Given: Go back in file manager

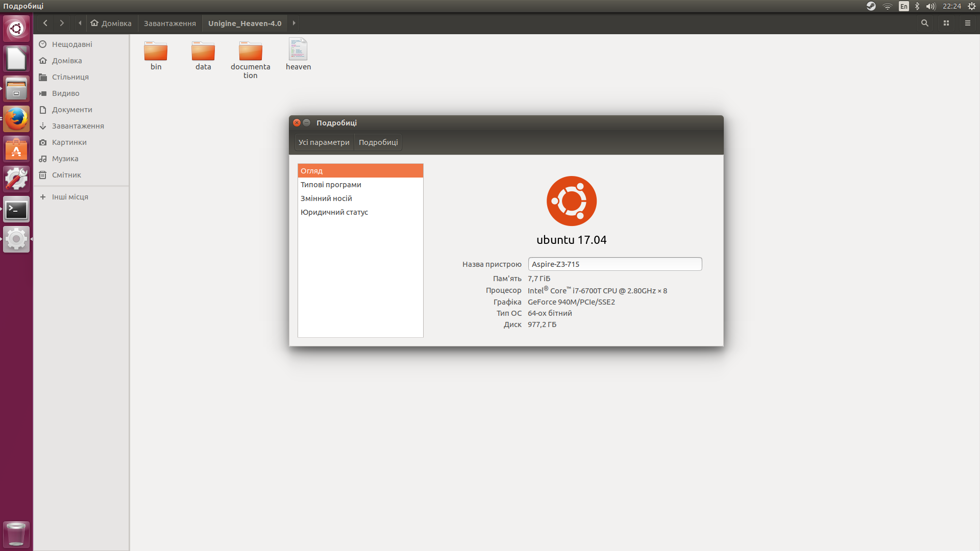Looking at the screenshot, I should point(45,23).
